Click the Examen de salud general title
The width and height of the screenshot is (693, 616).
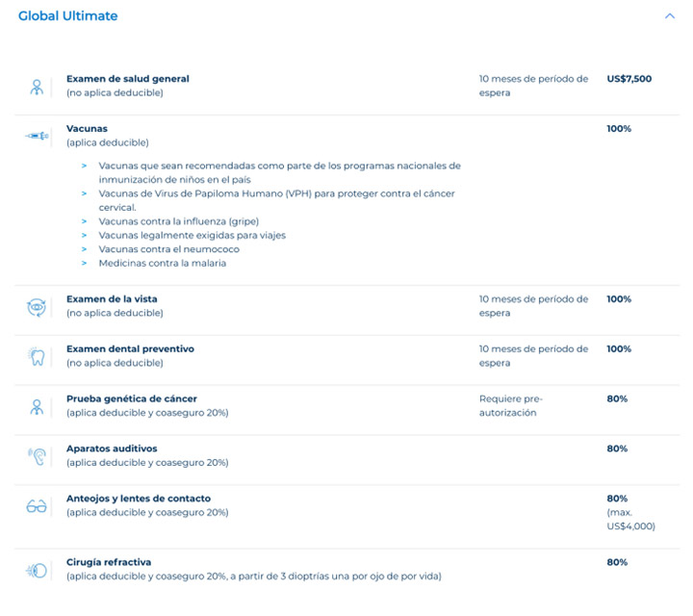(x=127, y=79)
